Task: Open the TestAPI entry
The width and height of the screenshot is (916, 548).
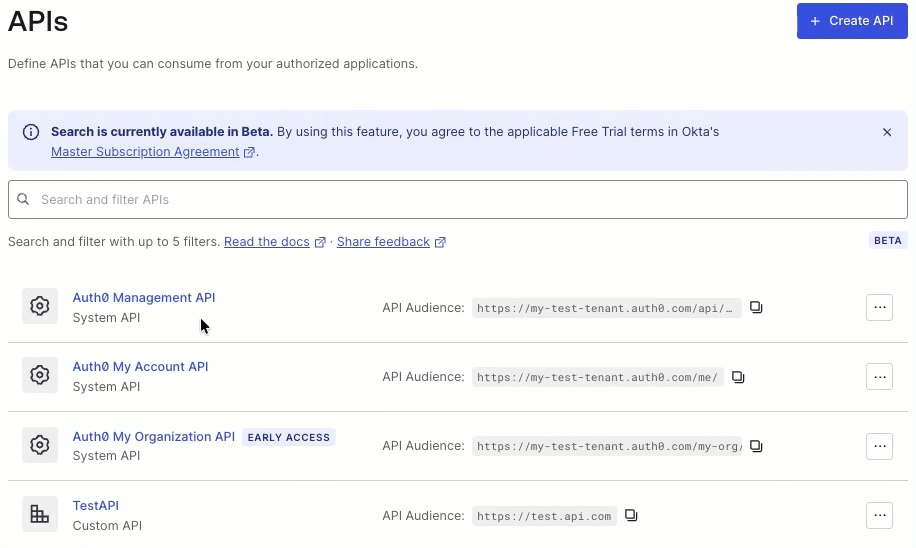Action: pos(96,505)
